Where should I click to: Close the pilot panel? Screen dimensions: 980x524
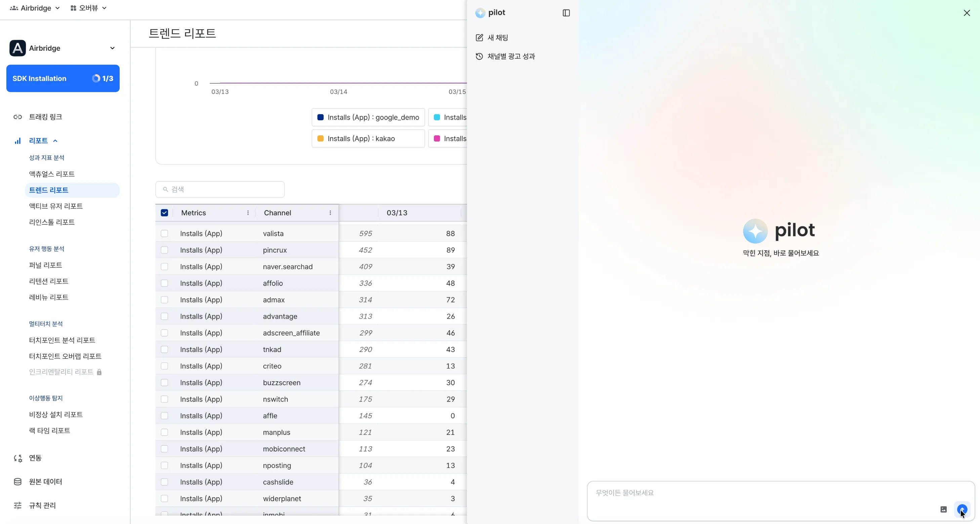click(x=967, y=13)
